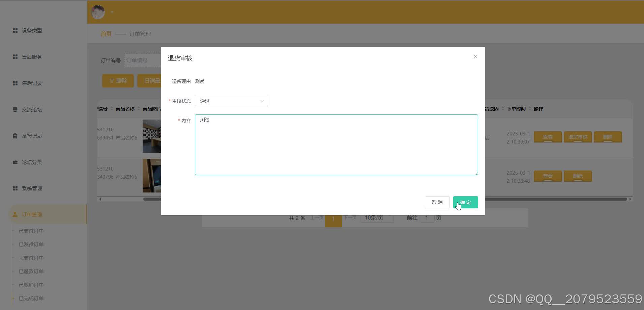Click 下一页 pagination link
This screenshot has height=310, width=644.
[x=350, y=218]
